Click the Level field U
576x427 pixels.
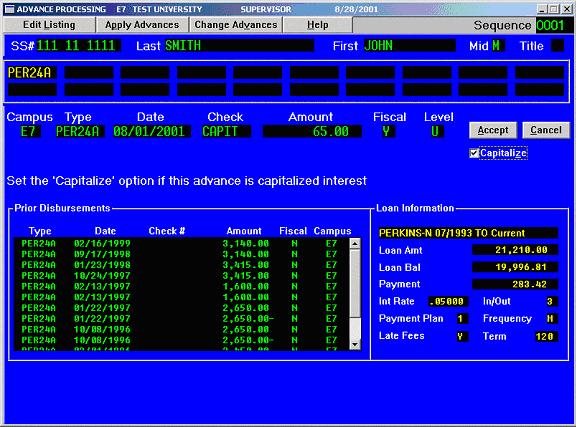[x=437, y=131]
